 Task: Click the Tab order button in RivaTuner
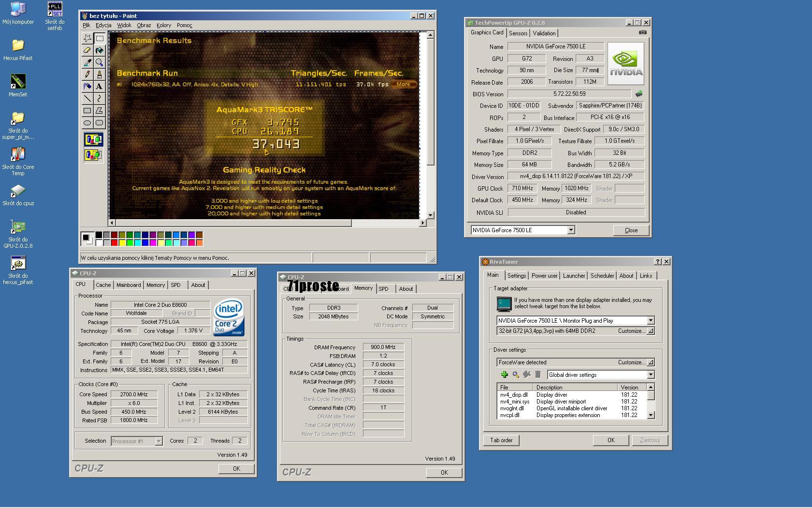point(501,440)
